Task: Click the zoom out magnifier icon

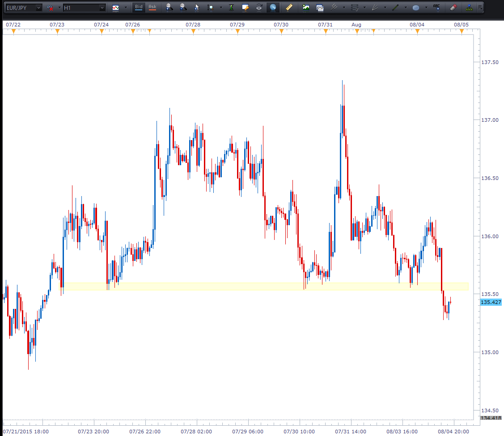Action: coord(182,8)
